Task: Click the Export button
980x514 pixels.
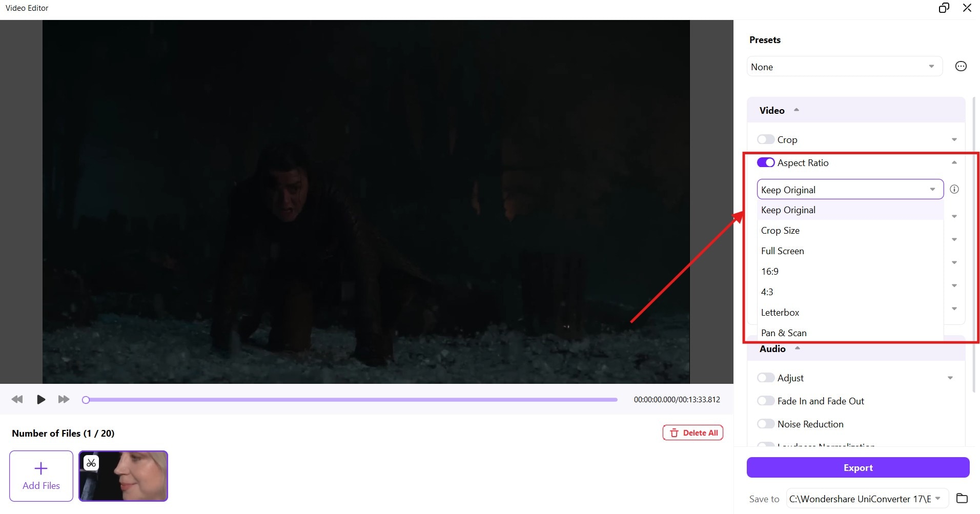Action: point(858,467)
